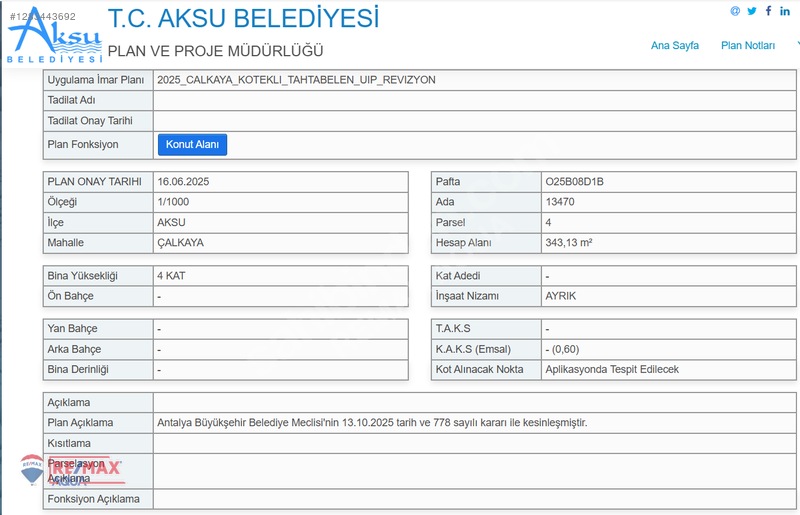Click the Bina Yüksekliği value 4 KAT
The width and height of the screenshot is (800, 515).
[171, 276]
